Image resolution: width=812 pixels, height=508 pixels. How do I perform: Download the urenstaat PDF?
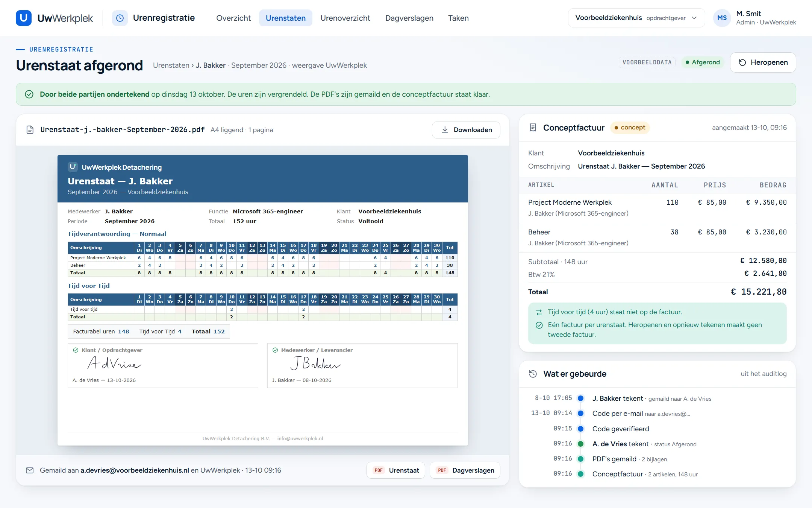click(x=466, y=130)
